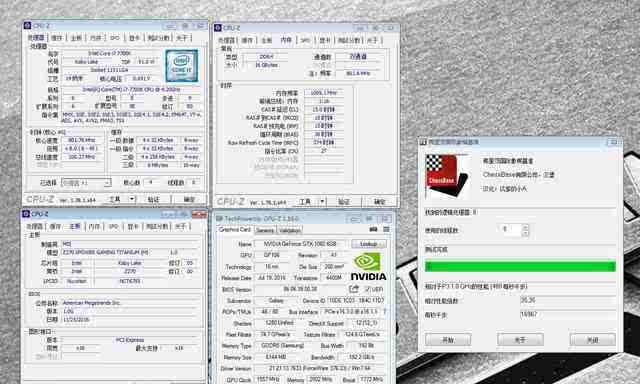Click the 关于 button in the chess benchmark
Viewport: 640px width, 384px height.
click(x=520, y=340)
